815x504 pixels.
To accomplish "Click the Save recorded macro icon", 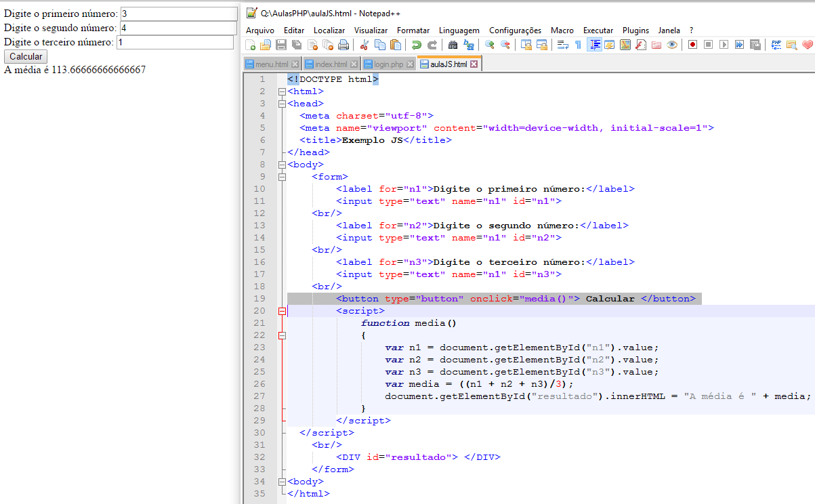I will pos(755,45).
